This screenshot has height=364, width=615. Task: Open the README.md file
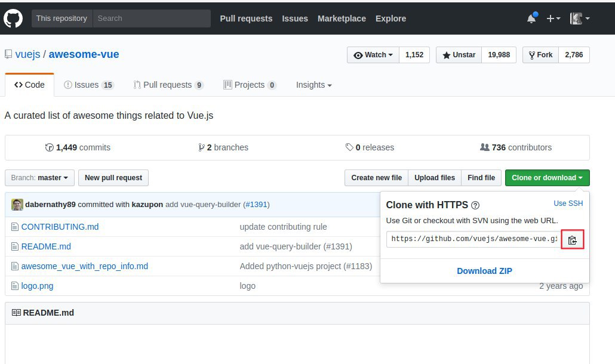pyautogui.click(x=46, y=246)
